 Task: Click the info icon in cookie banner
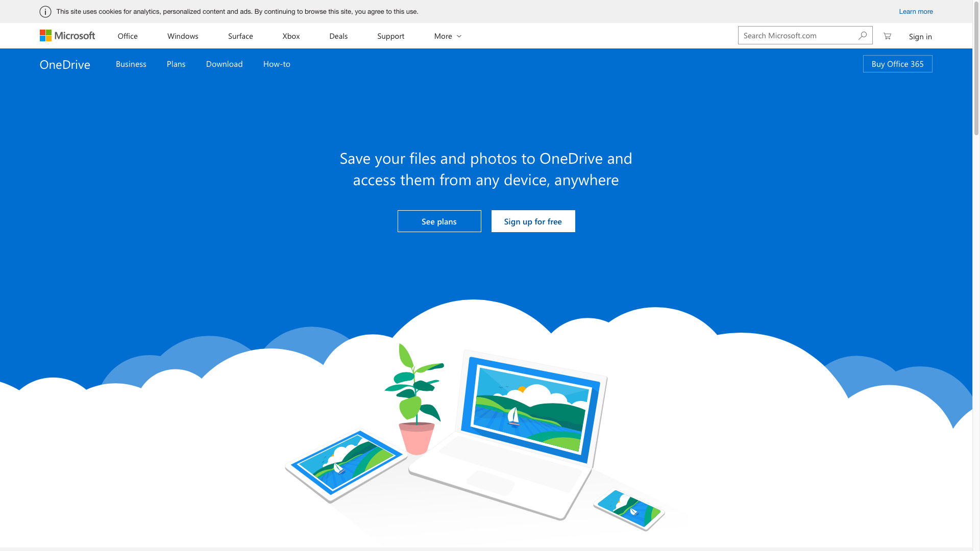click(45, 11)
